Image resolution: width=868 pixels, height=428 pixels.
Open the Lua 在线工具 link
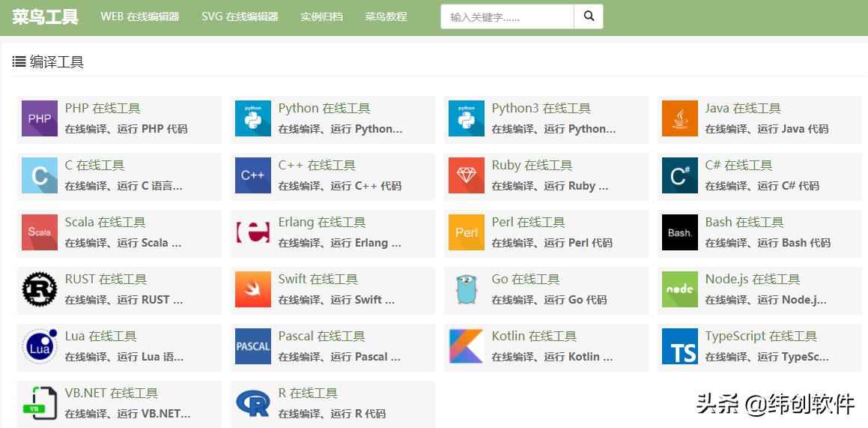point(101,337)
